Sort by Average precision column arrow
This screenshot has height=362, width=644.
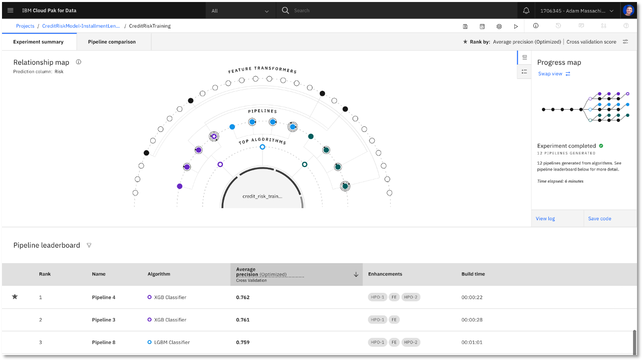click(356, 274)
